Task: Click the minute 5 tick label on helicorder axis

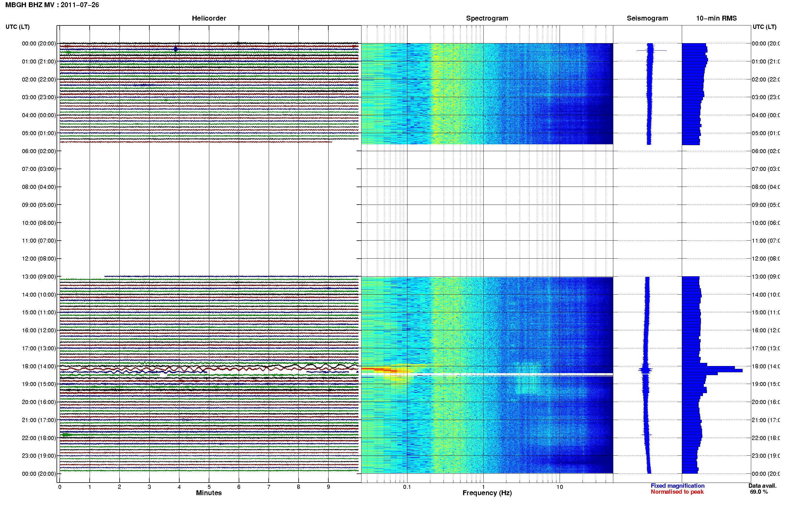Action: click(x=209, y=487)
